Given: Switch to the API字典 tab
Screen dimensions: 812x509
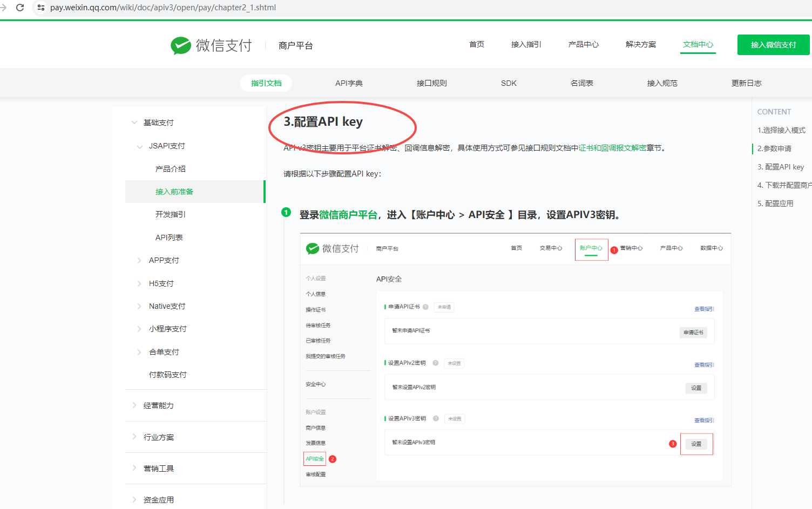Looking at the screenshot, I should pos(349,83).
